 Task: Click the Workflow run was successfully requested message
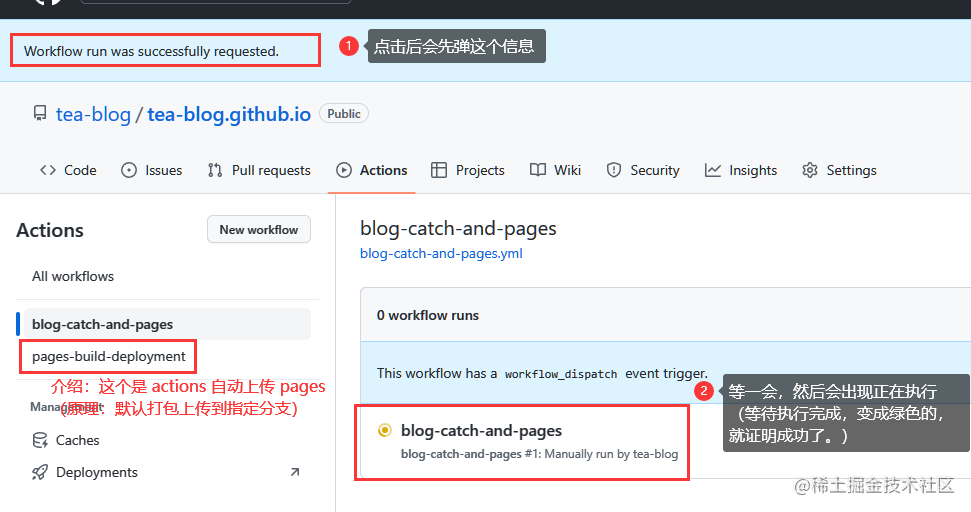pos(151,51)
